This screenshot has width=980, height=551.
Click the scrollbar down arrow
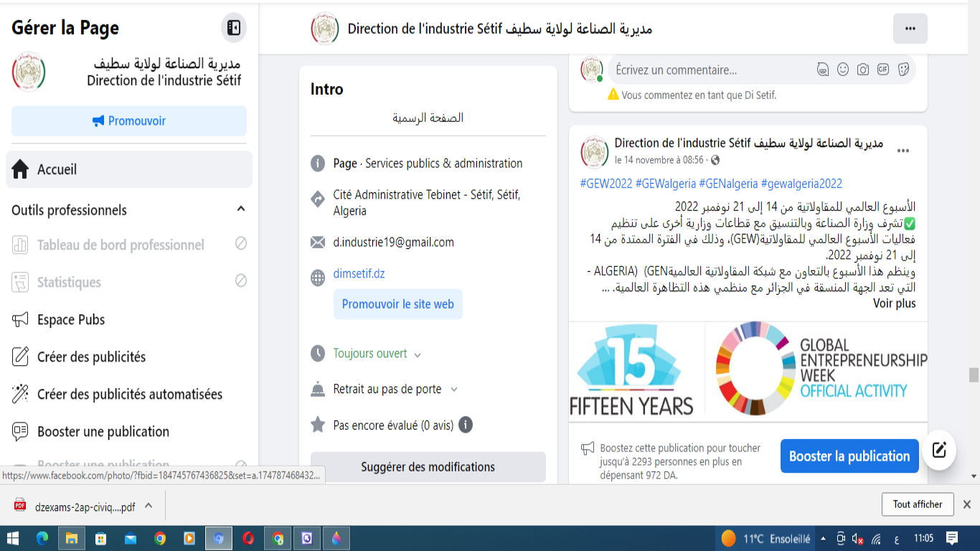coord(974,476)
